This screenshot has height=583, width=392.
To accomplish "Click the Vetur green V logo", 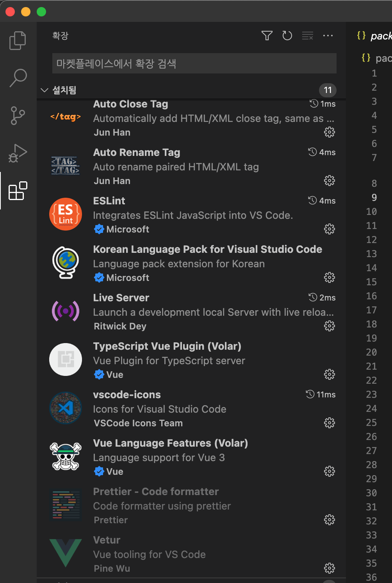I will coord(66,553).
